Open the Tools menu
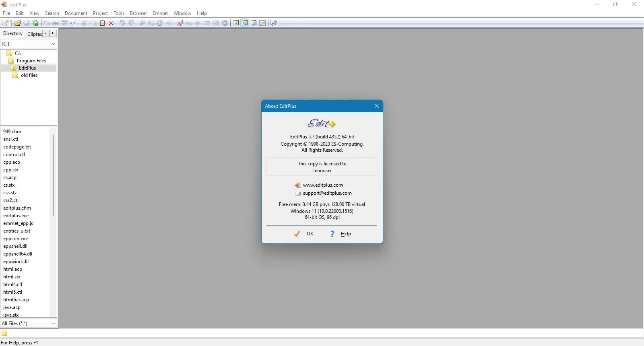This screenshot has width=644, height=346. (x=119, y=13)
